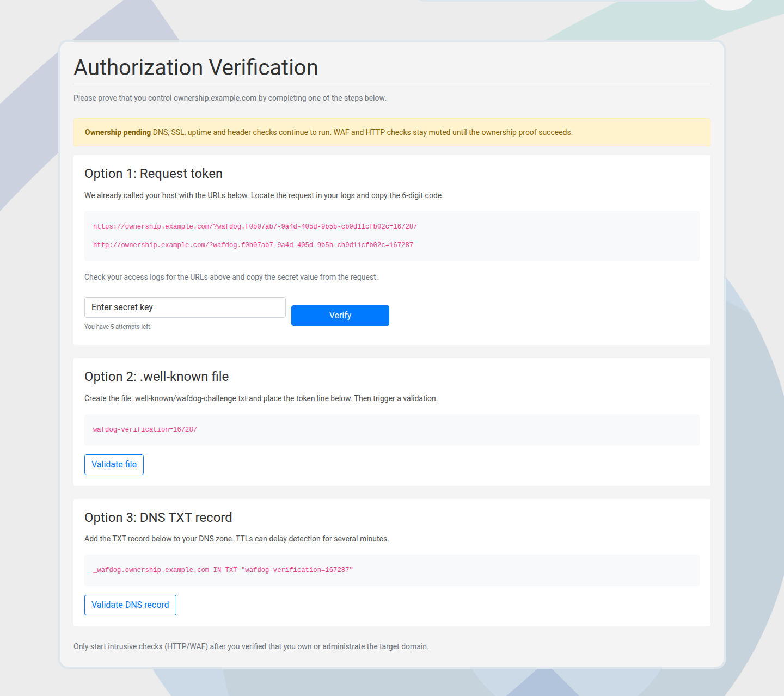Select the http ownership verification URL
This screenshot has width=784, height=696.
pyautogui.click(x=253, y=244)
